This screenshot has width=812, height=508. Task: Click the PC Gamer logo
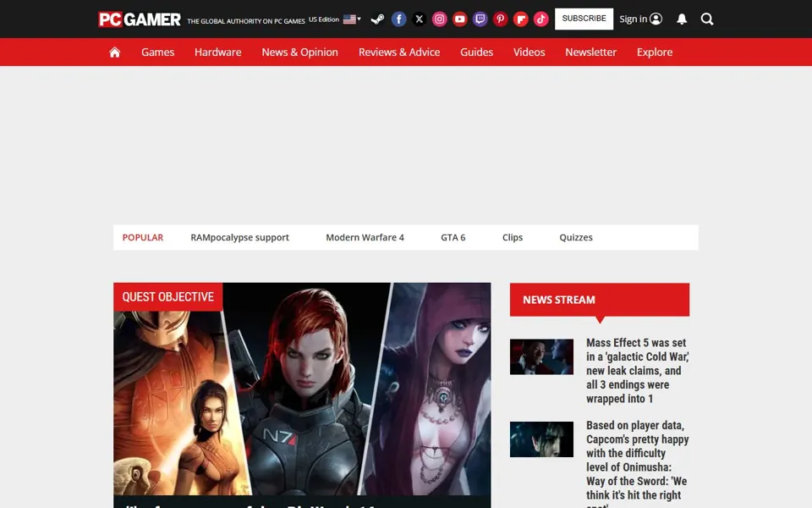[x=140, y=19]
